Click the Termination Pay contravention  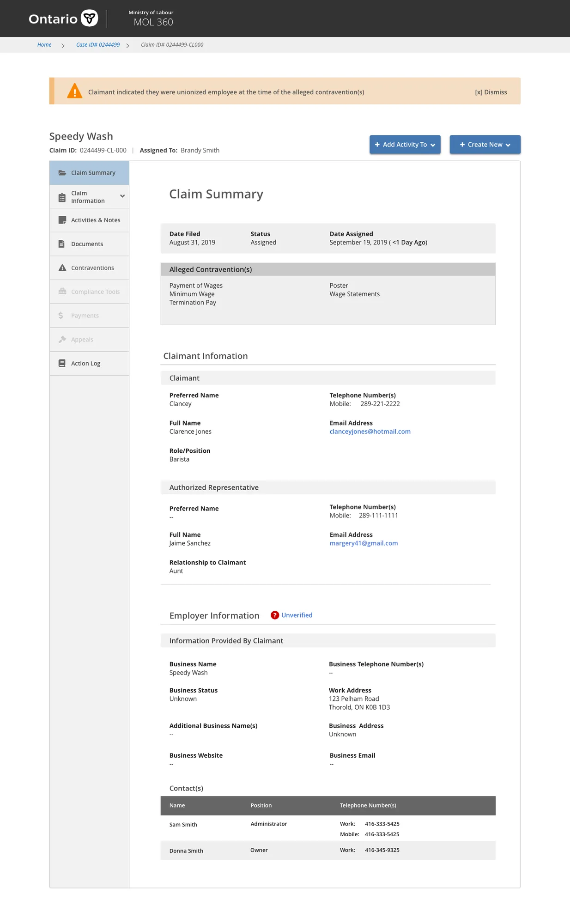coord(193,303)
